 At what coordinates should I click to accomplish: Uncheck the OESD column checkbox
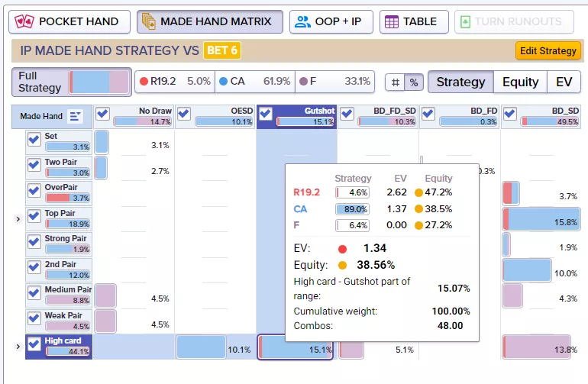(183, 115)
